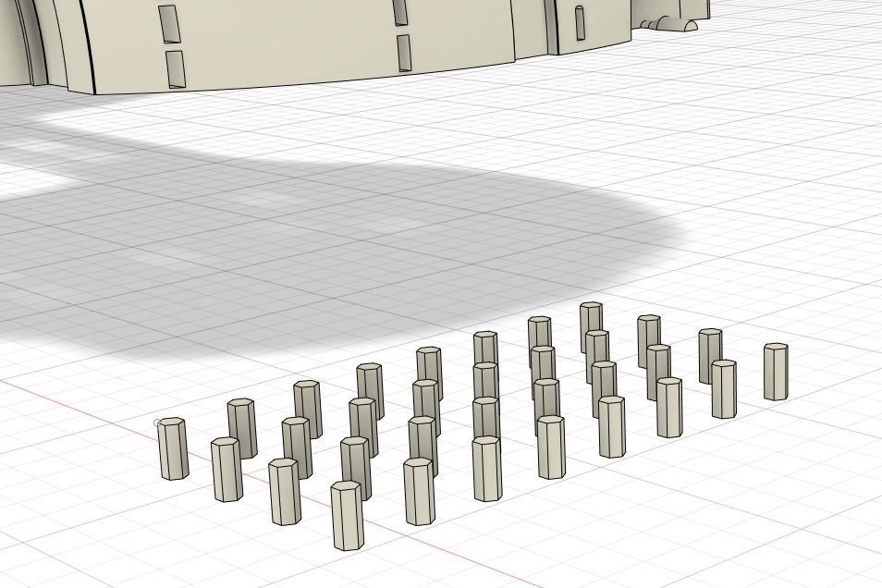Click the small window on the building's right section
Screen dimensions: 882x588
point(580,22)
